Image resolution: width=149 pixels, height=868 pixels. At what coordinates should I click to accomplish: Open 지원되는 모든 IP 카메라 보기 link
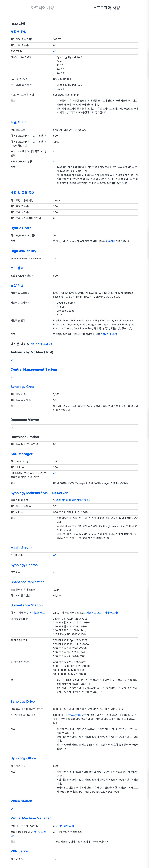(x=102, y=613)
